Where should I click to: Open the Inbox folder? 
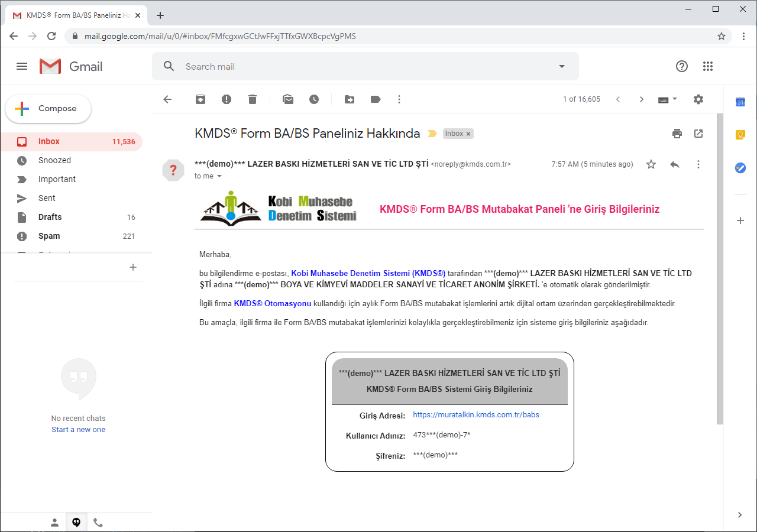71,141
